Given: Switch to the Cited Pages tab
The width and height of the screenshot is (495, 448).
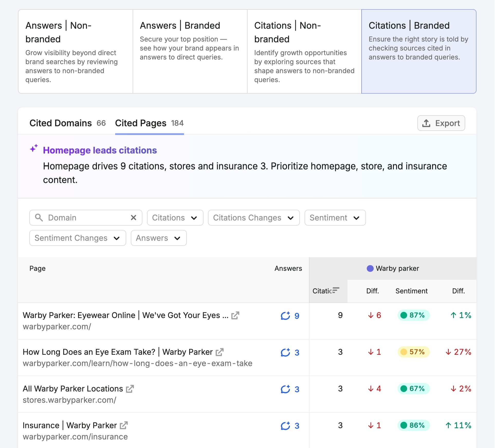Looking at the screenshot, I should tap(149, 123).
